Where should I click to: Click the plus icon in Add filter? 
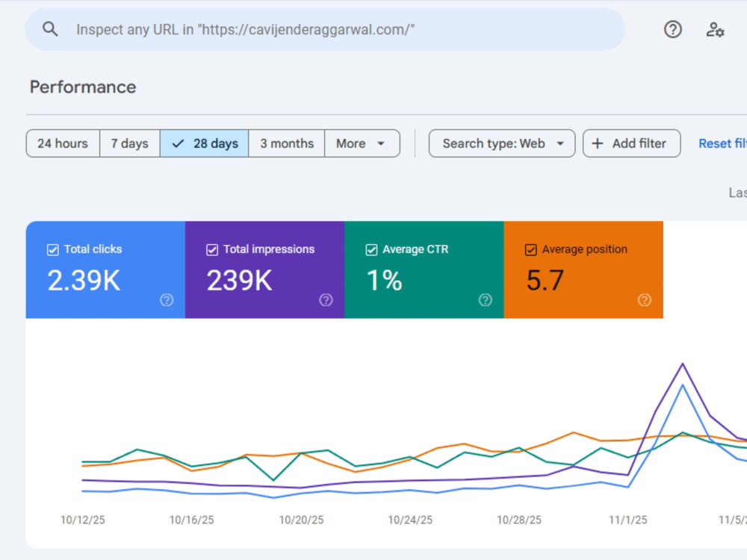coord(597,143)
